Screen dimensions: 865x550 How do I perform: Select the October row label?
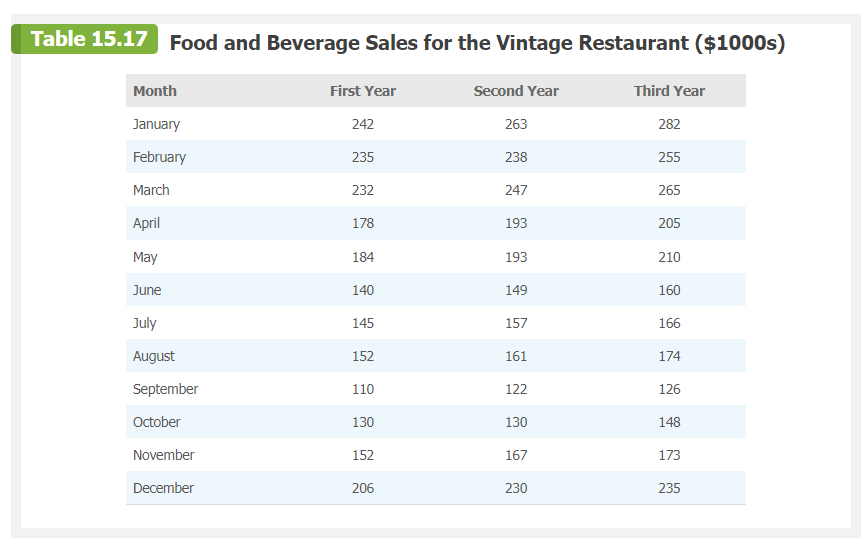157,422
